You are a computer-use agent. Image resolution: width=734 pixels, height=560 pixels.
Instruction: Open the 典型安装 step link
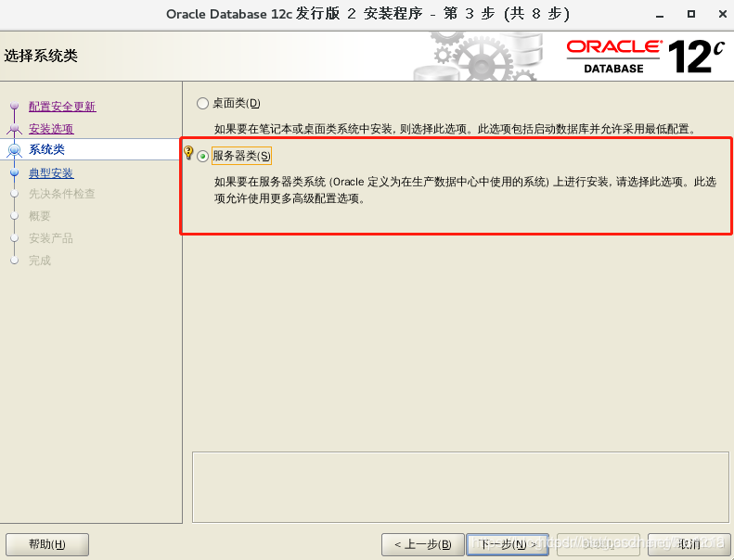(x=51, y=173)
